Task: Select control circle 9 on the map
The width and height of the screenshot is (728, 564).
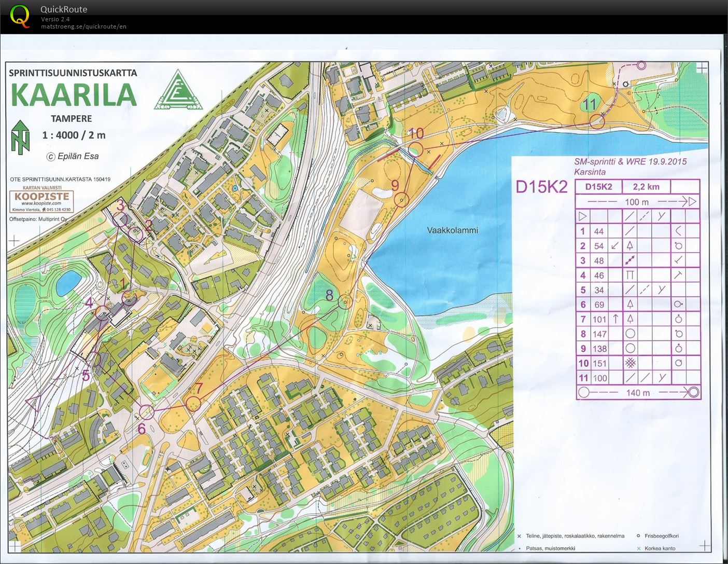Action: [402, 199]
